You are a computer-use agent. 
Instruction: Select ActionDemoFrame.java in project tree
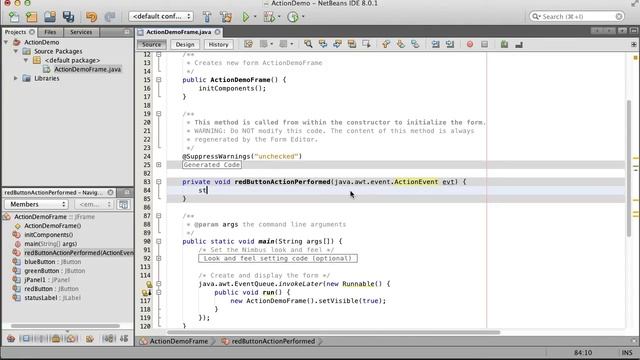[x=87, y=69]
